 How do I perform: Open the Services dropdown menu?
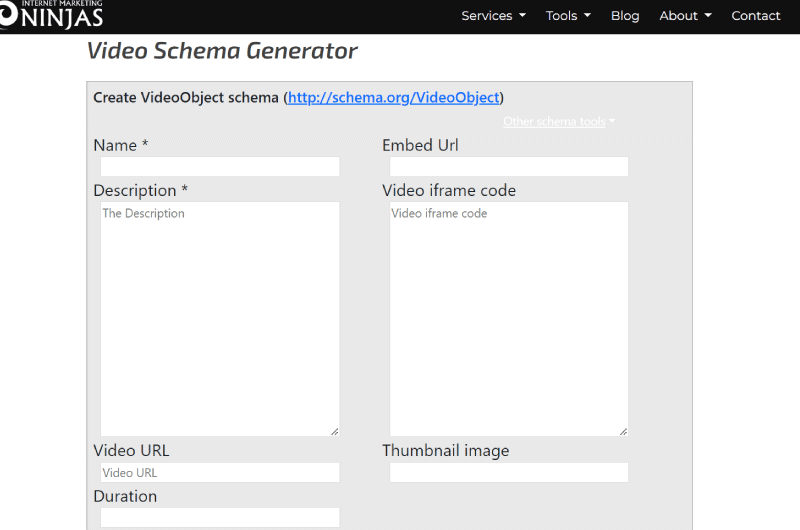point(493,16)
